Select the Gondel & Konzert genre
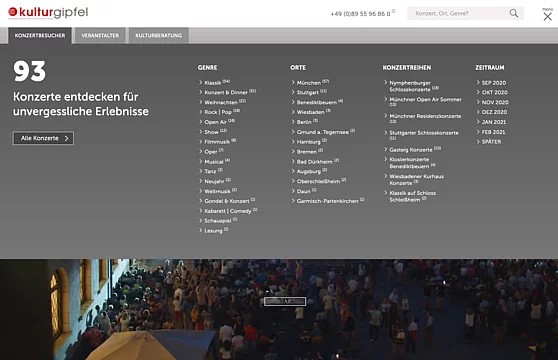 [x=227, y=201]
